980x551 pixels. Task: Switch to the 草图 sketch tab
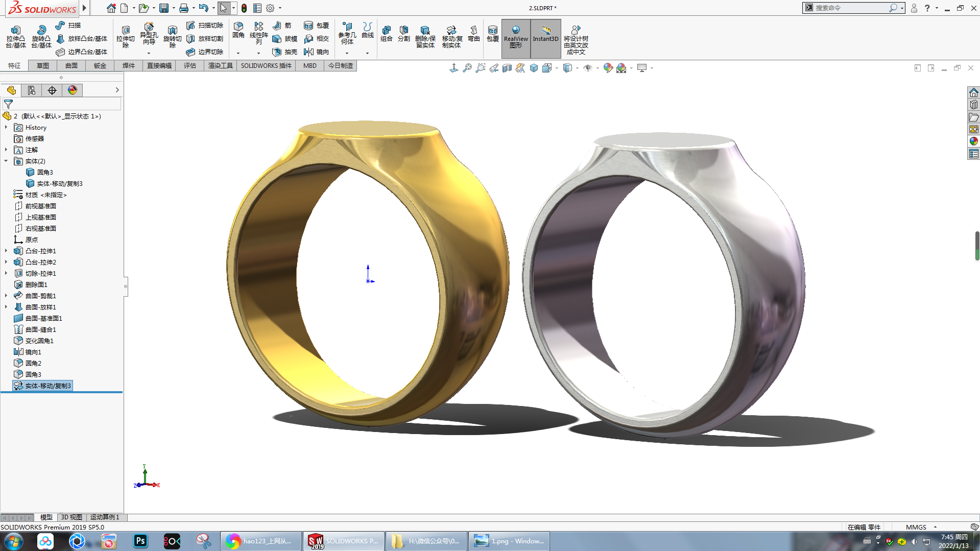click(43, 65)
